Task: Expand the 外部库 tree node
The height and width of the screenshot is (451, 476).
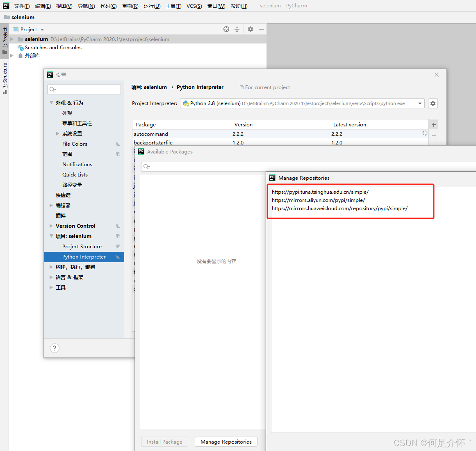Action: tap(12, 56)
